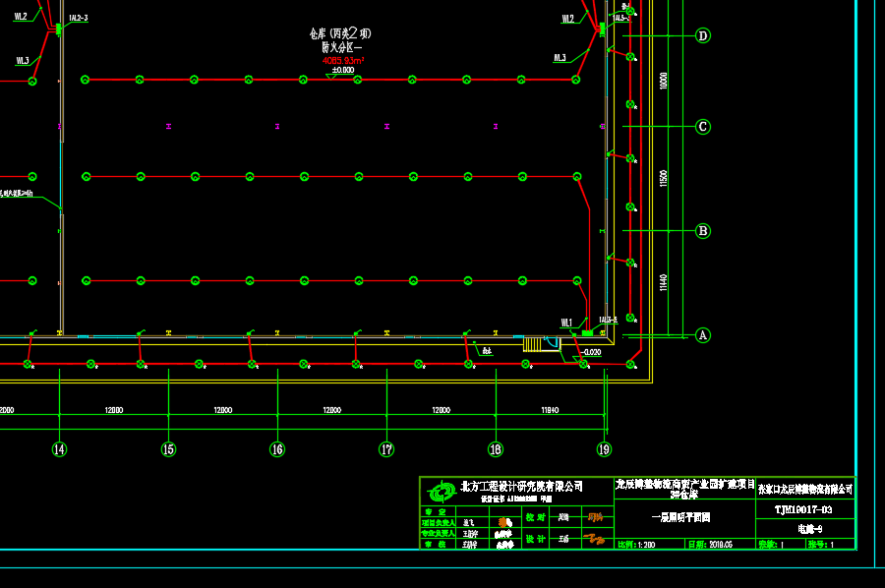Select the WL3 circuit label at top left
The image size is (885, 588).
(22, 60)
